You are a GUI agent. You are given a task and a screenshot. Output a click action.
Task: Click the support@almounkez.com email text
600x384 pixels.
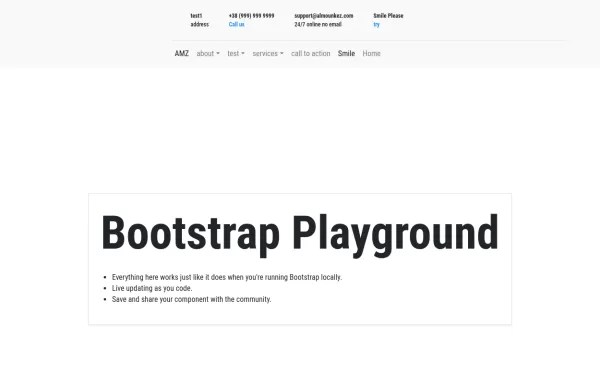click(324, 16)
